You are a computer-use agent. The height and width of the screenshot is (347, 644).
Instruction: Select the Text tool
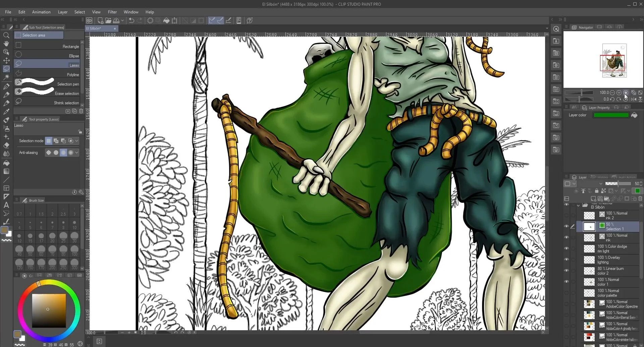coord(6,205)
